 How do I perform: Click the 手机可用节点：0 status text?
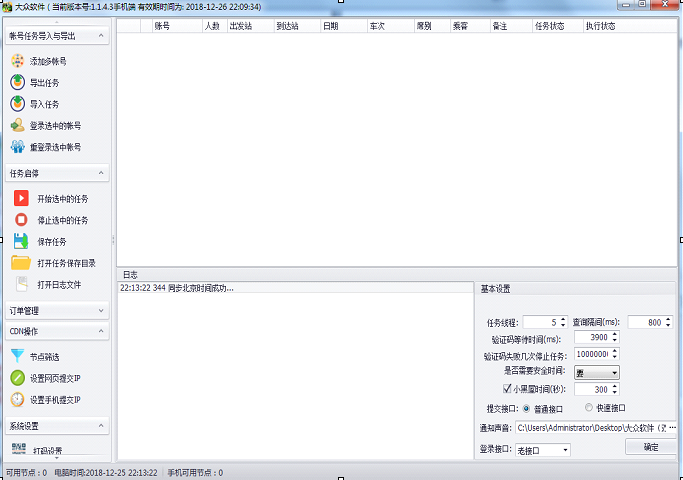tap(195, 473)
